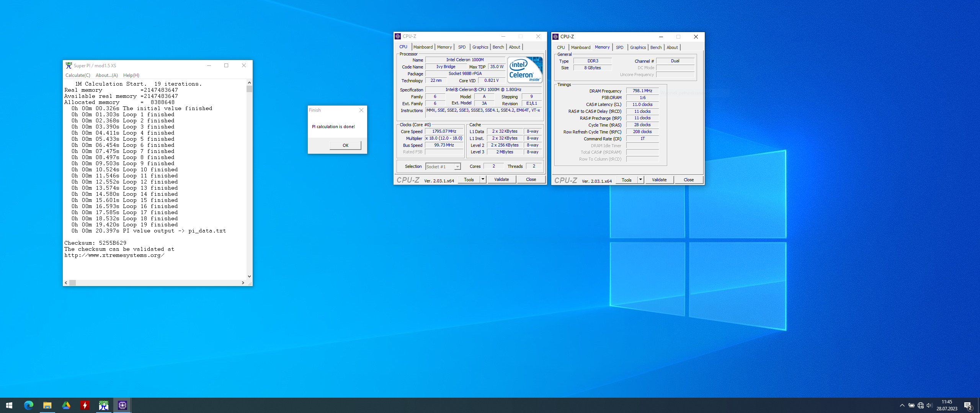980x413 pixels.
Task: Click Super PI horizontal scroll left arrow
Action: pyautogui.click(x=66, y=283)
